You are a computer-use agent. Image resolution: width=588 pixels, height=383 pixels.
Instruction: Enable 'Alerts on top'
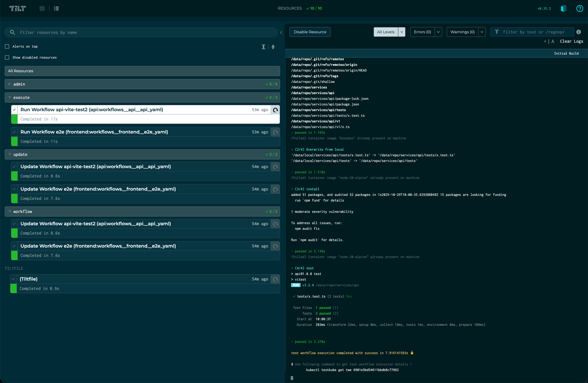coord(7,46)
